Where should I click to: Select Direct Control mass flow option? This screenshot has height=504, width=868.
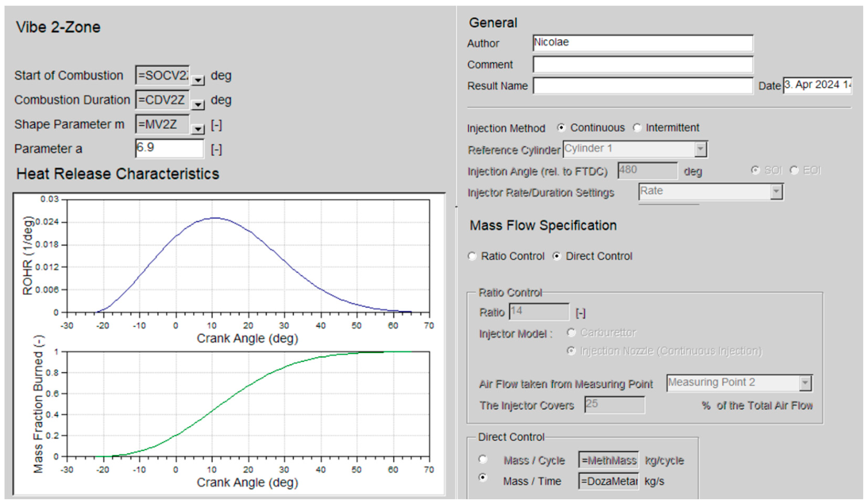coord(557,256)
